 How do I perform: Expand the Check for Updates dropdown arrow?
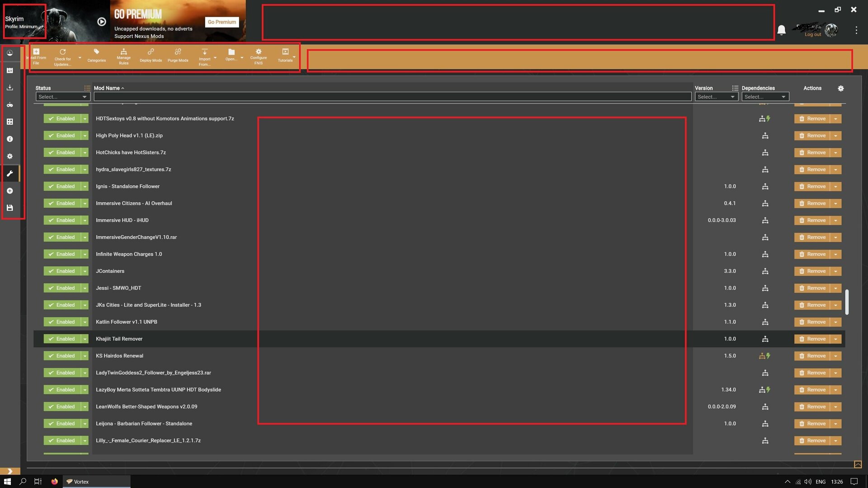(x=80, y=58)
